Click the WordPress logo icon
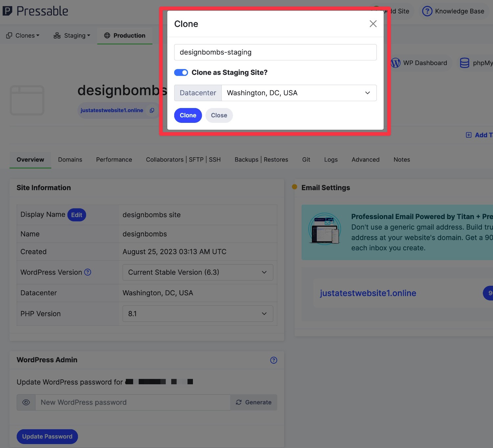Image resolution: width=493 pixels, height=448 pixels. [396, 63]
